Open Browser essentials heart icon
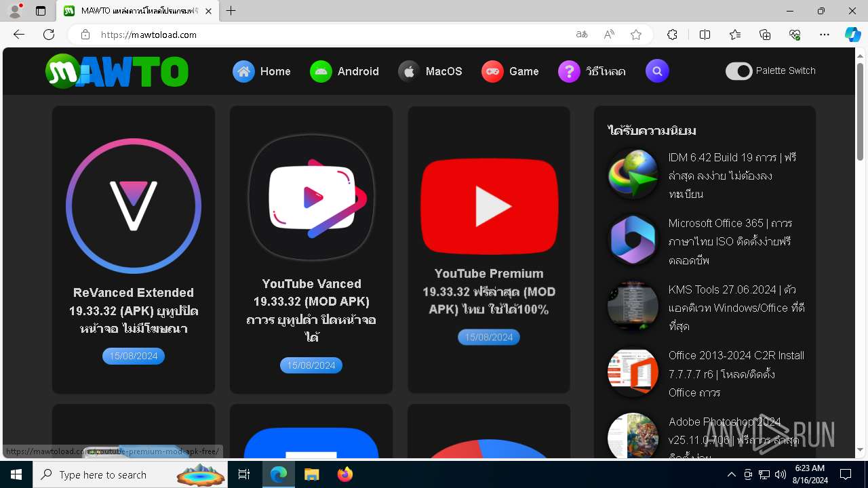The image size is (868, 488). click(795, 35)
